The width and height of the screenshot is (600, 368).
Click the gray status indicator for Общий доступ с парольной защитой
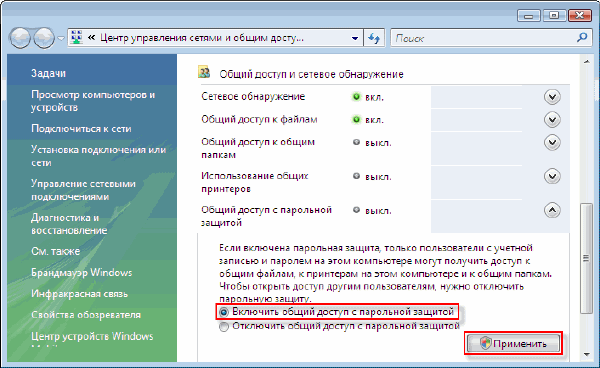coord(356,210)
